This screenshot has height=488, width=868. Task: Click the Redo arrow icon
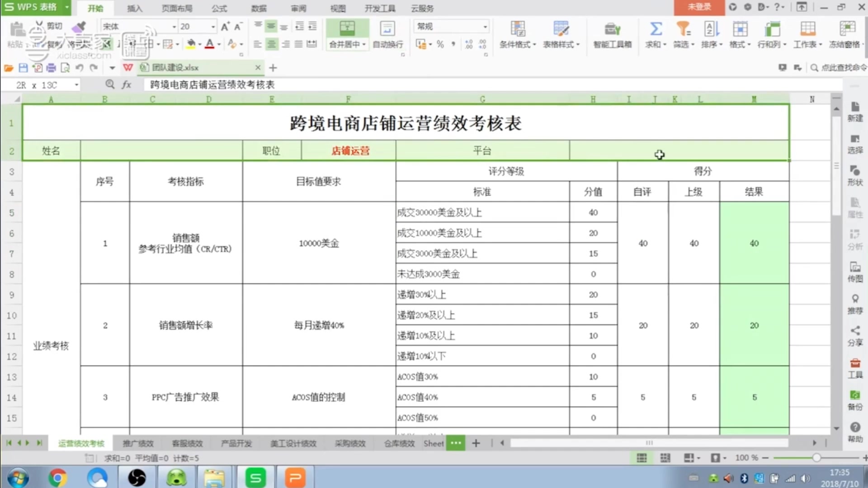(x=94, y=68)
